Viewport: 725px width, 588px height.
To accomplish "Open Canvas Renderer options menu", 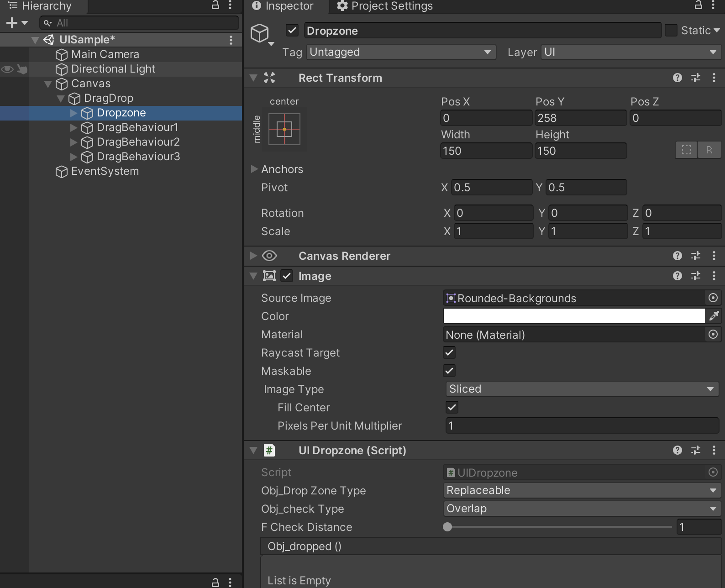I will pyautogui.click(x=714, y=256).
